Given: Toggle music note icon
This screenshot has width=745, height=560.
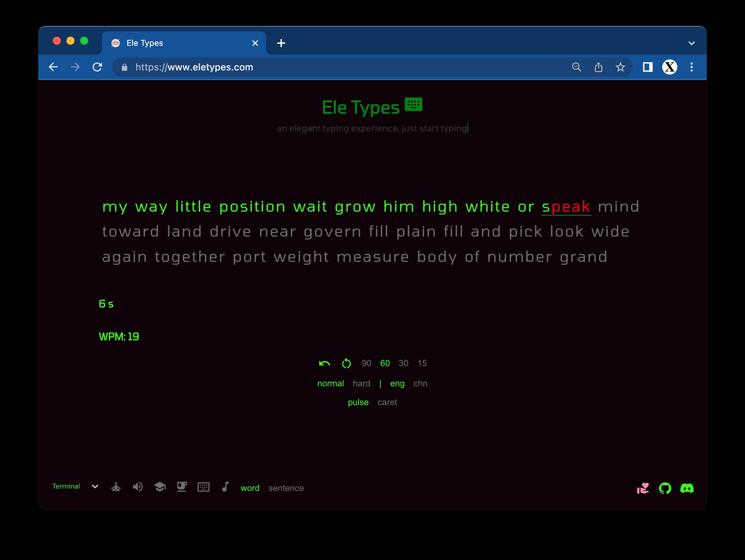Looking at the screenshot, I should tap(225, 487).
